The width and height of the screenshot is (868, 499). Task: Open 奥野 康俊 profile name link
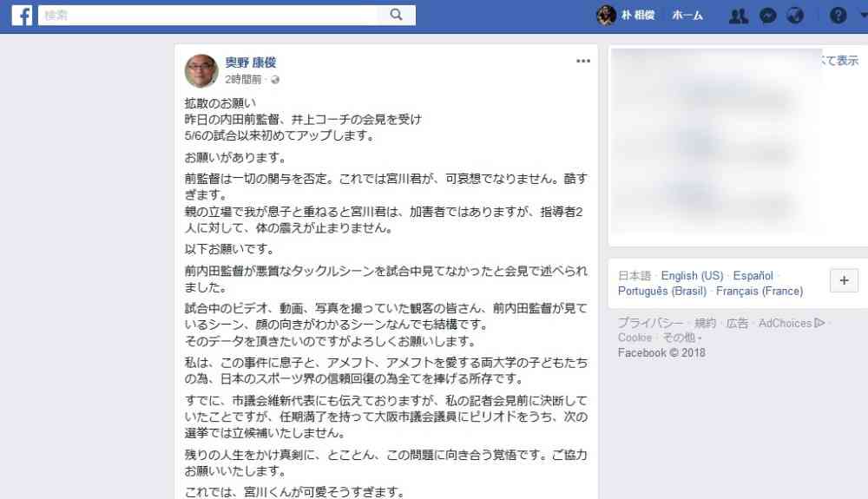[x=250, y=62]
